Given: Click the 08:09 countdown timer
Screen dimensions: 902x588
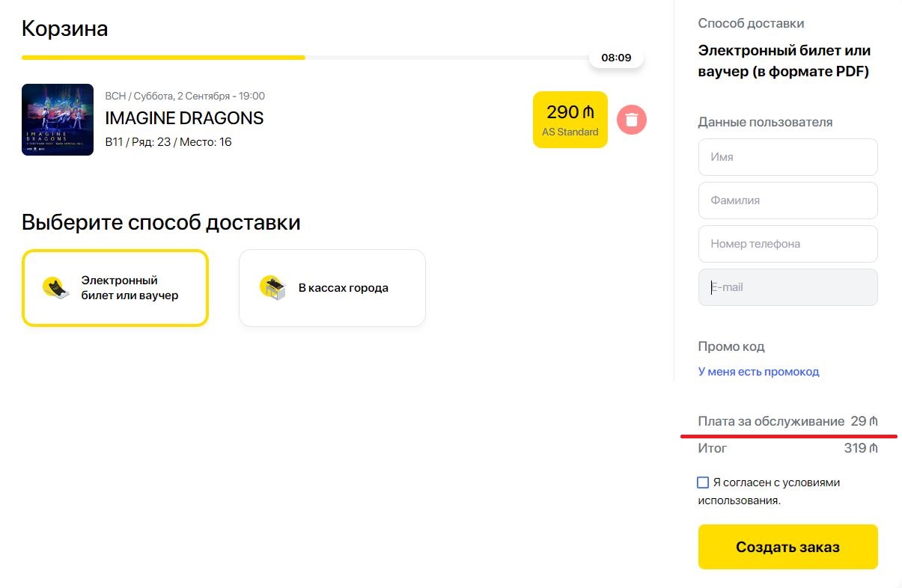Looking at the screenshot, I should pos(616,58).
